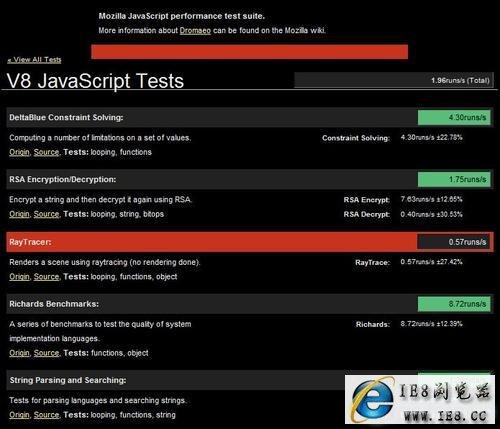Click 'Encrypt a string and then decrypt' description
Image resolution: width=500 pixels, height=429 pixels.
click(100, 200)
